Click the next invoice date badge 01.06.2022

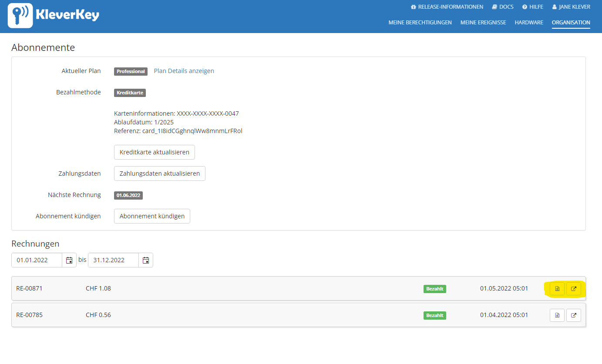point(128,196)
